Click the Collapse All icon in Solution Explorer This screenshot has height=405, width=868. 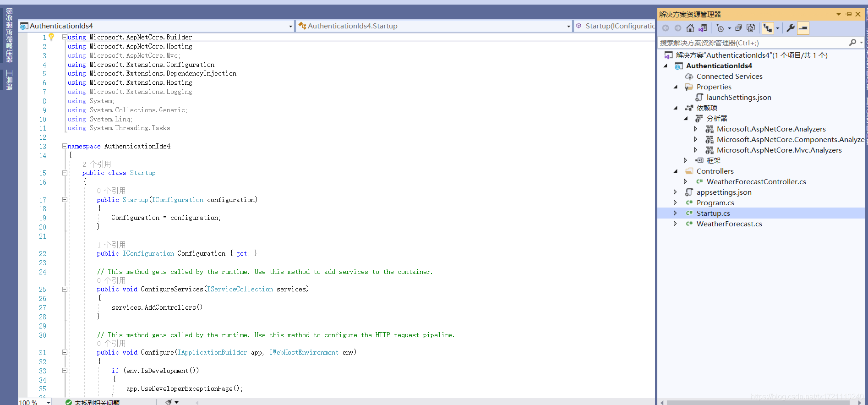[x=738, y=28]
